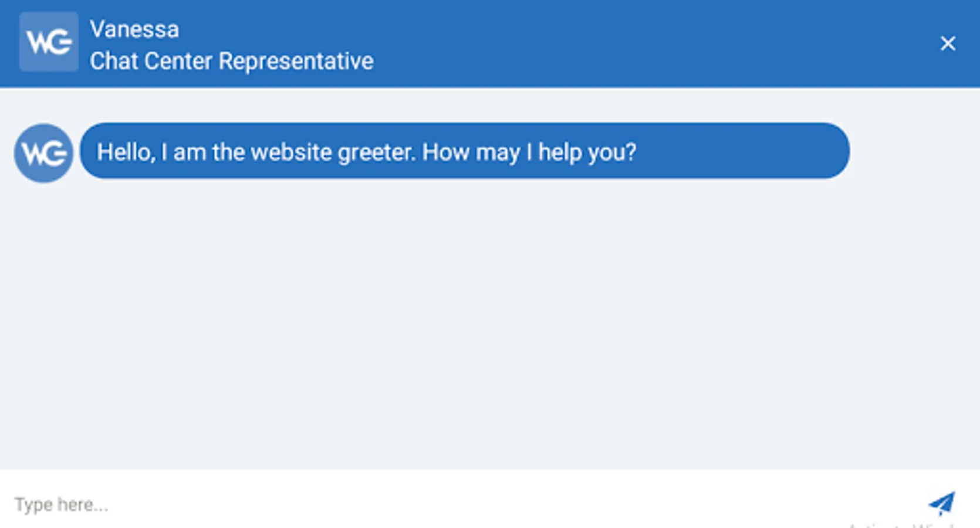Click the 'Hello, I am the website greeter' text

(x=256, y=153)
